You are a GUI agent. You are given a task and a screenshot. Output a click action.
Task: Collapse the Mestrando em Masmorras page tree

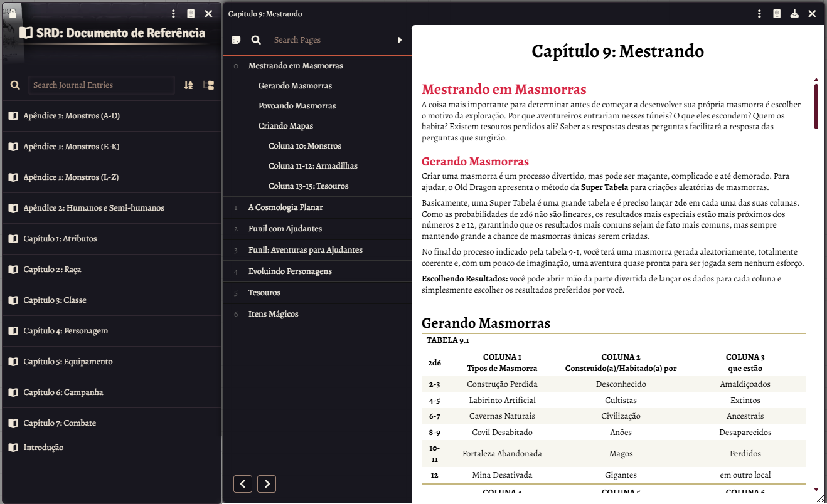coord(236,66)
